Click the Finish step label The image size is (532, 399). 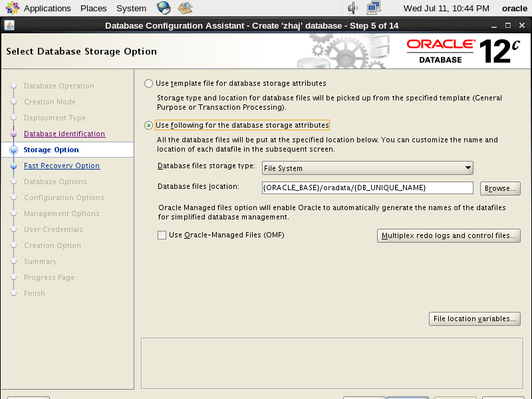pos(35,293)
